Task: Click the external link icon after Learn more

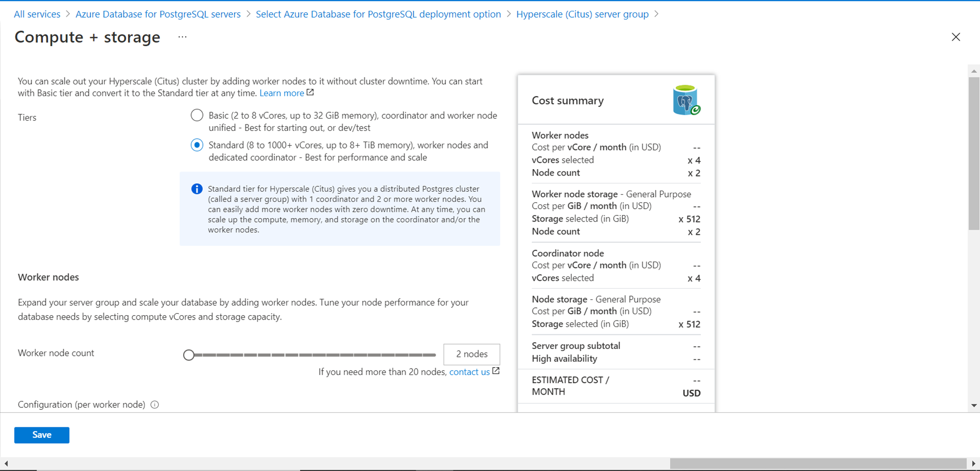Action: pos(310,93)
